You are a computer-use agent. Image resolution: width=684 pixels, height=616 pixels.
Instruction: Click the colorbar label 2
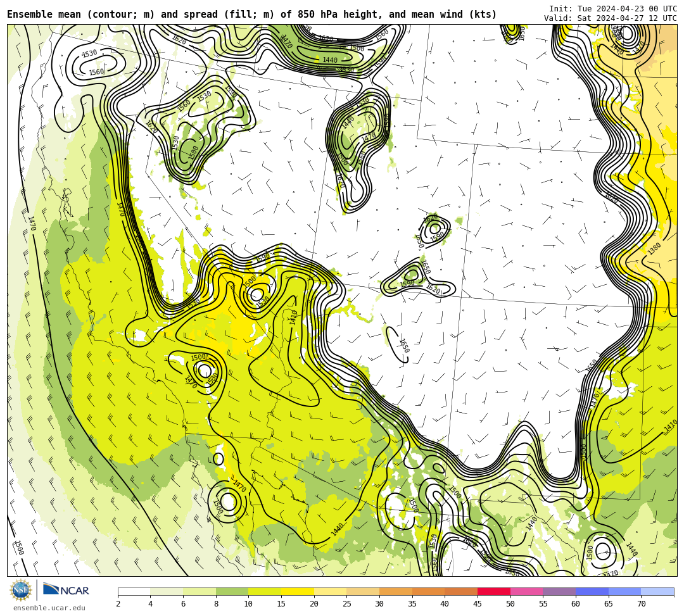click(x=118, y=604)
